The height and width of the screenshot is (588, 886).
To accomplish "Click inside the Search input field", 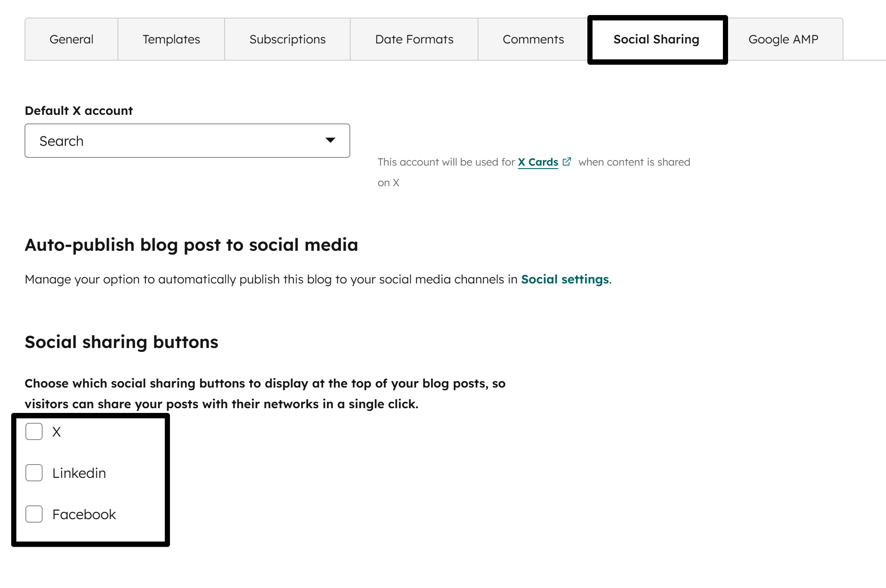I will (129, 140).
